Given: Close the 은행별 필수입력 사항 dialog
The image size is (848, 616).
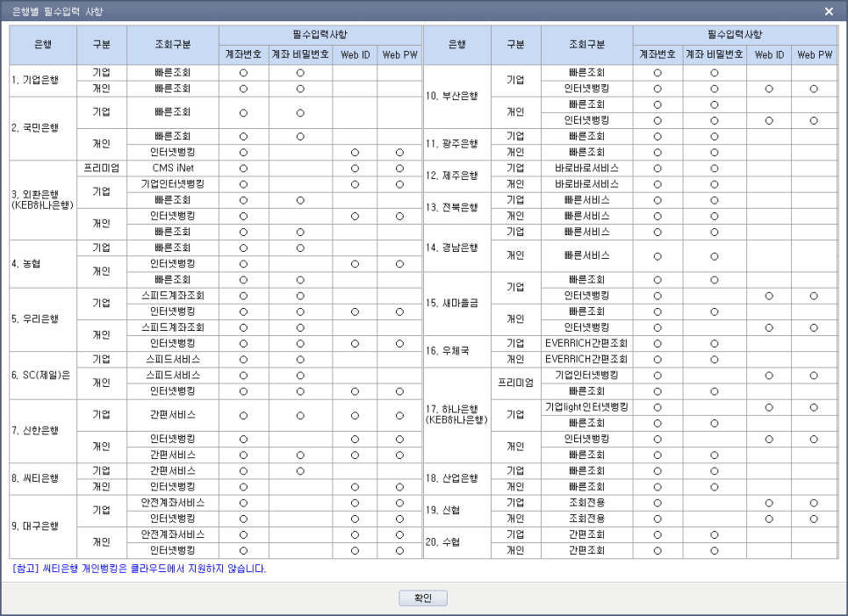Looking at the screenshot, I should [829, 11].
